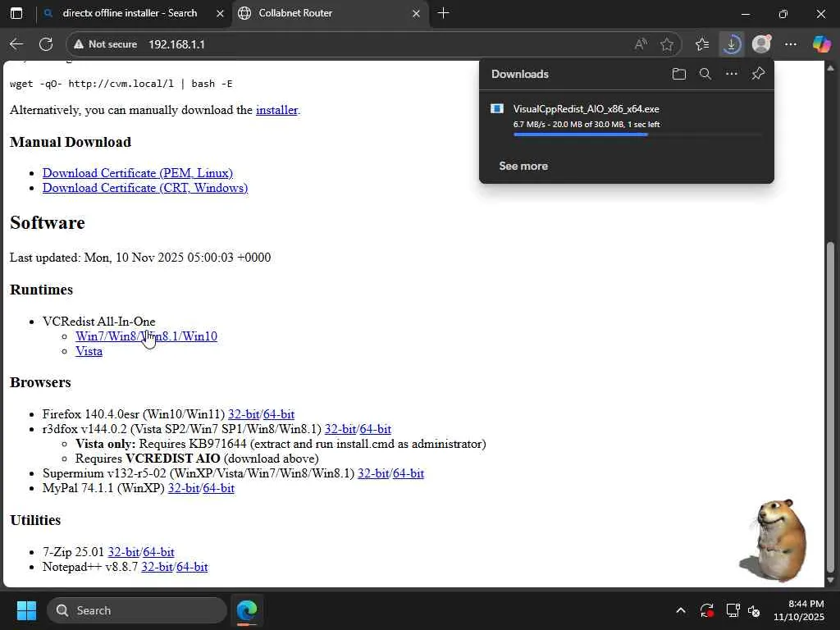Open VCRedist Win7/Win8/Win8.1/Win10 link

[146, 336]
